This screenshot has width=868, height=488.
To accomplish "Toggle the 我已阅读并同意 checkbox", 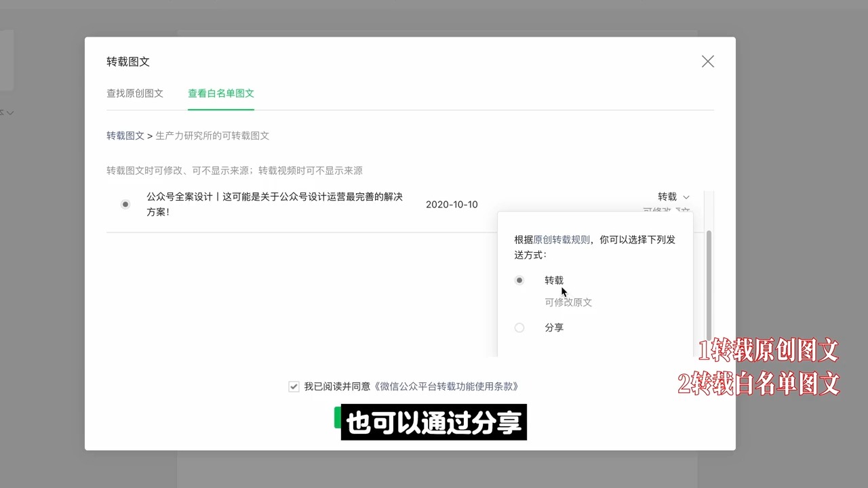I will point(294,386).
